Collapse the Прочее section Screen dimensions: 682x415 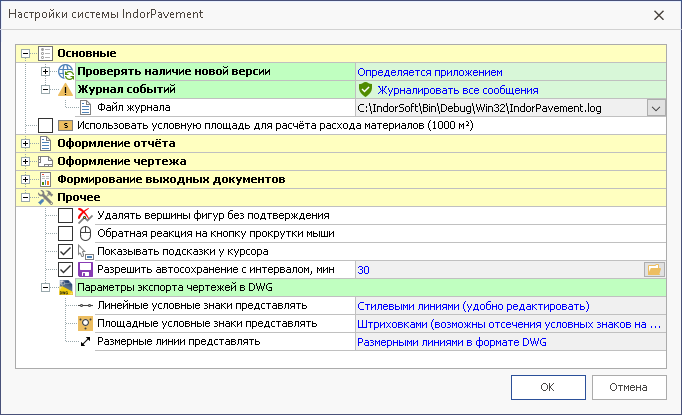point(26,197)
